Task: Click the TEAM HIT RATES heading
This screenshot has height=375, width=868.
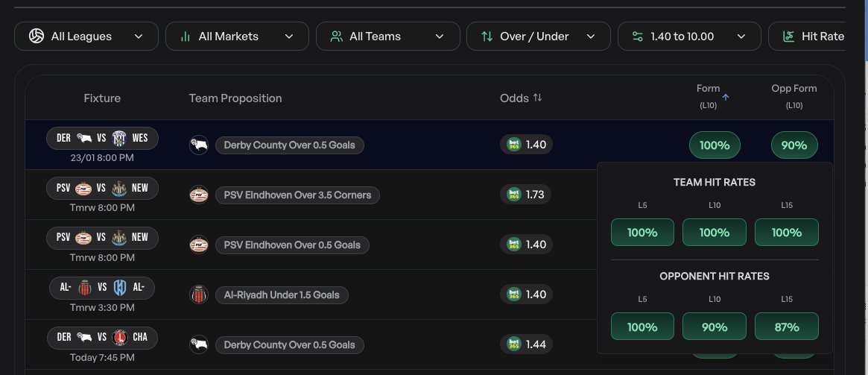Action: coord(715,182)
